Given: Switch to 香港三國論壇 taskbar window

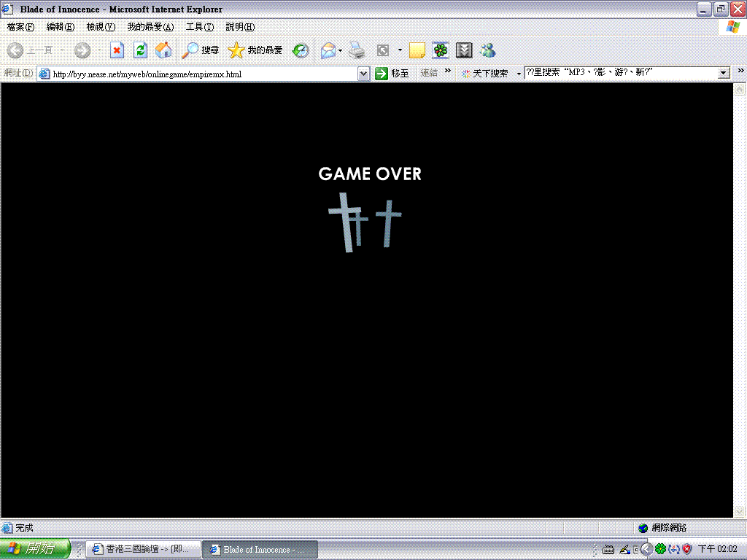Looking at the screenshot, I should tap(141, 550).
